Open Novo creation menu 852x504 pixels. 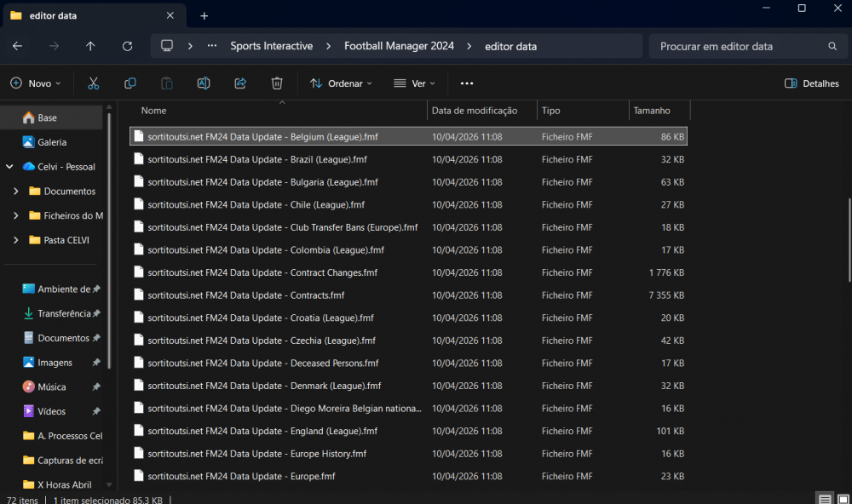[35, 83]
